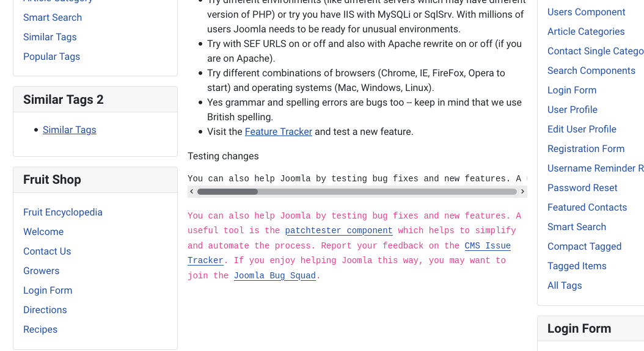This screenshot has width=644, height=351.
Task: Click the patchtester component link
Action: (339, 231)
